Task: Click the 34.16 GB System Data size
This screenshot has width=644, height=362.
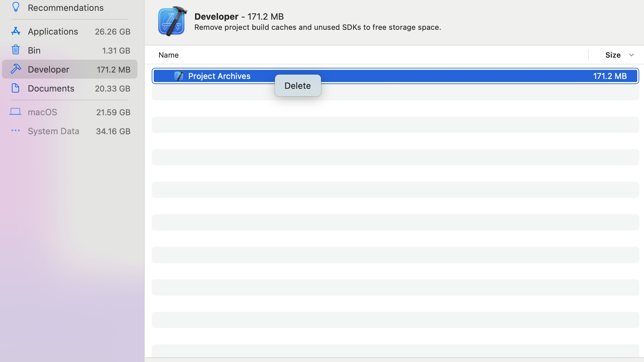Action: [x=113, y=131]
